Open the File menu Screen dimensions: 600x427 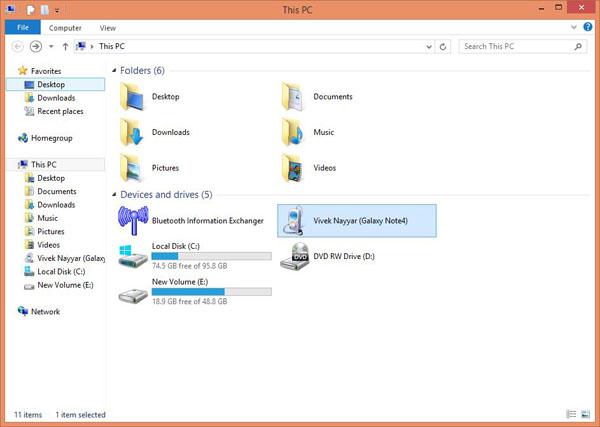click(x=22, y=28)
